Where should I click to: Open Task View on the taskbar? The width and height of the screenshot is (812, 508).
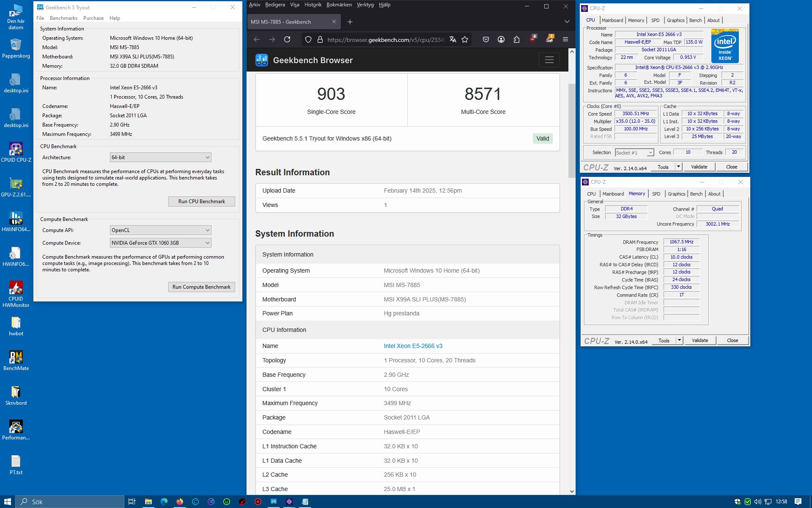(132, 502)
